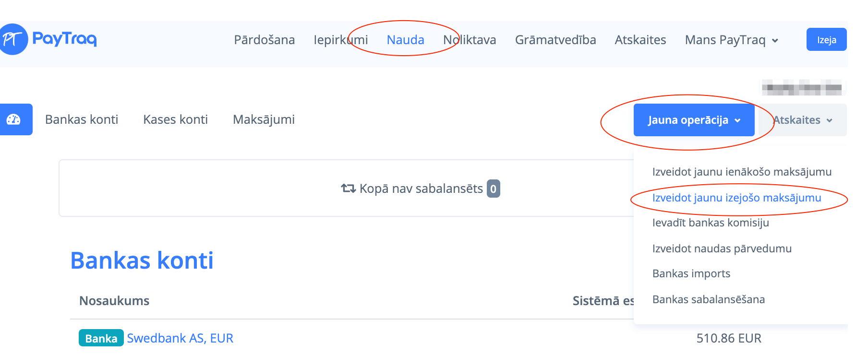This screenshot has width=868, height=355.
Task: Select the Kases konti tab
Action: (x=175, y=119)
